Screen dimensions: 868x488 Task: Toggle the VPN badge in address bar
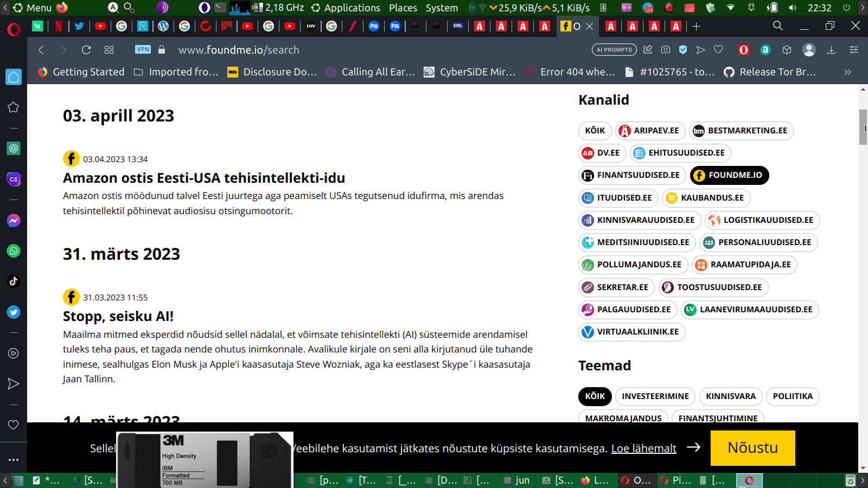[143, 49]
